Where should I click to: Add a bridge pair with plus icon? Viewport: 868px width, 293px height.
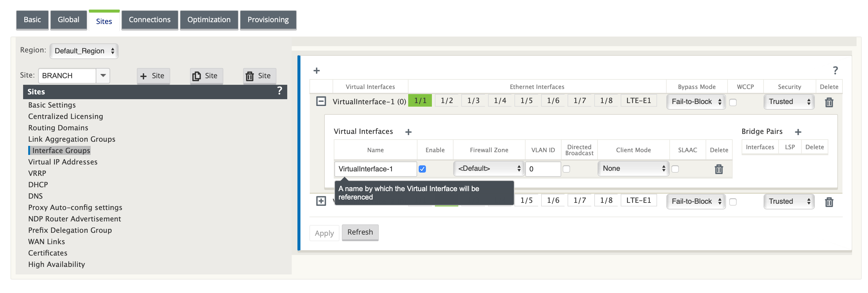click(x=798, y=132)
